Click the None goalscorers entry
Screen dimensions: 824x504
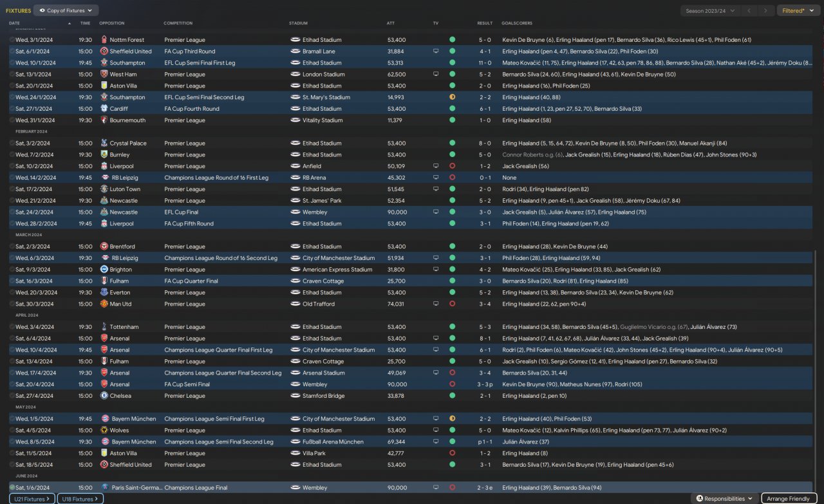point(509,178)
